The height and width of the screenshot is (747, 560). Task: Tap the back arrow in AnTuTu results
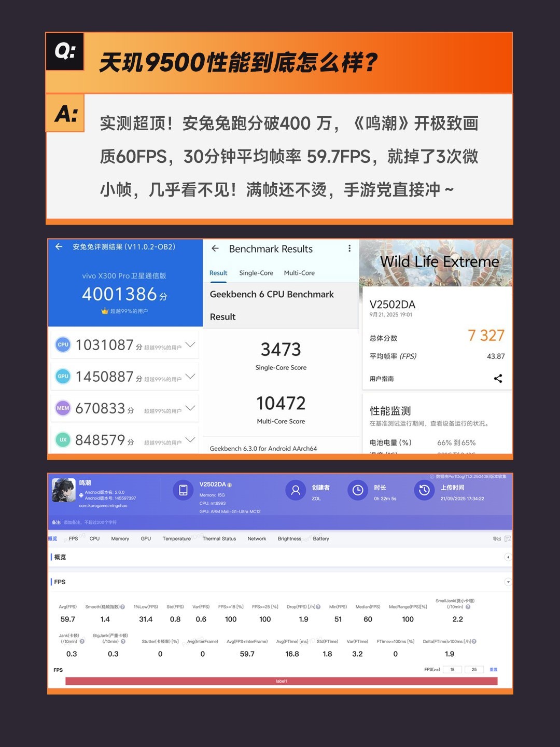point(59,246)
